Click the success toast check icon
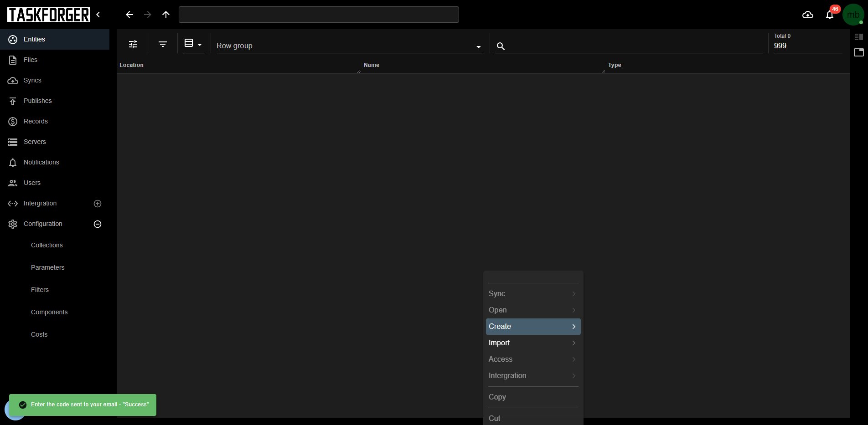The width and height of the screenshot is (868, 425). [23, 405]
